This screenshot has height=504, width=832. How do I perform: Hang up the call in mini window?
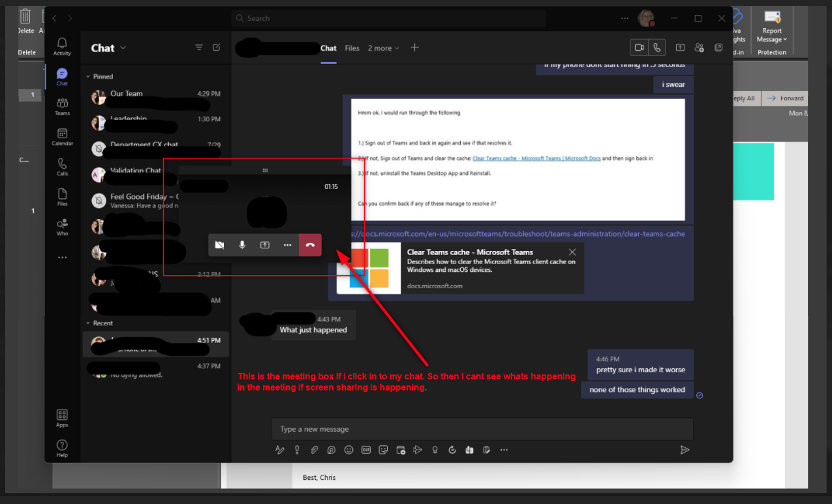tap(310, 245)
